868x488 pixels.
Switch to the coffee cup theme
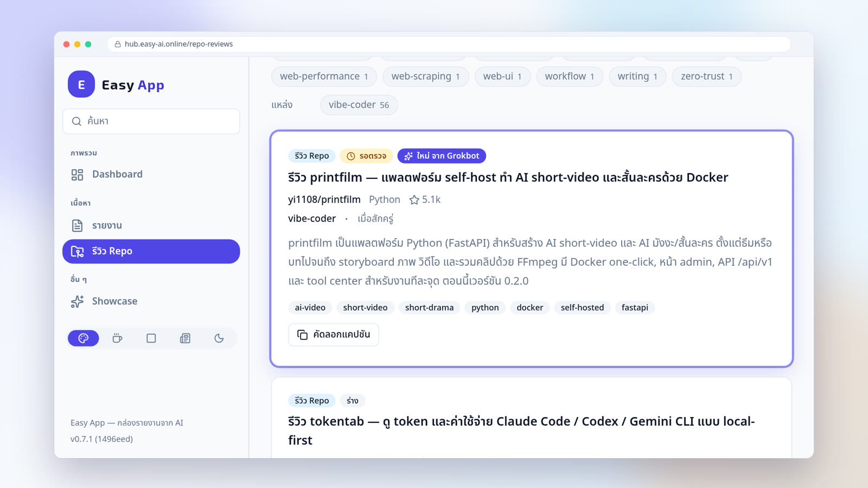(x=117, y=338)
